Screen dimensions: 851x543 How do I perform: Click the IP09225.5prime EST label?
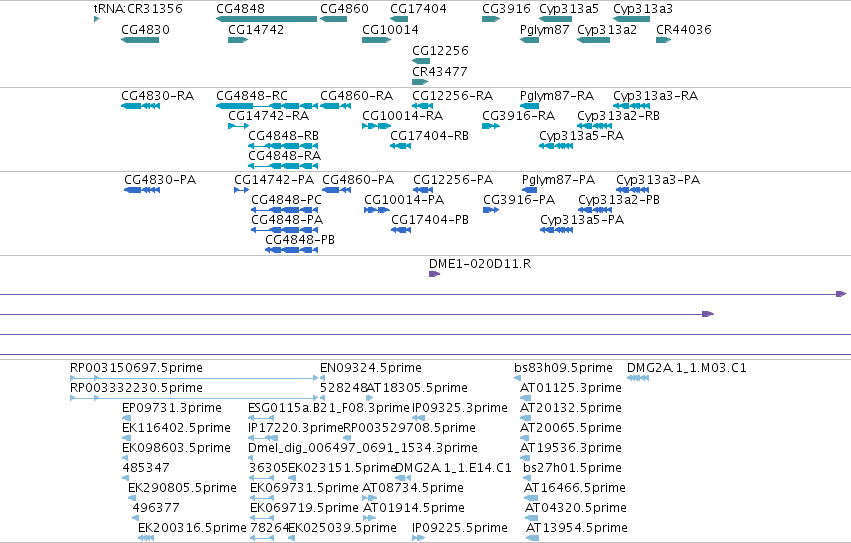[x=460, y=528]
